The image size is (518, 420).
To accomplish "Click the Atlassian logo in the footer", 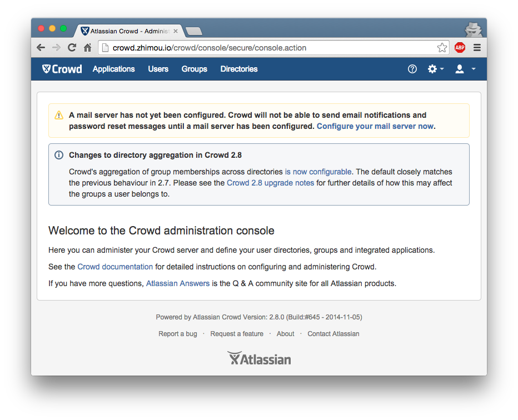I will [259, 358].
